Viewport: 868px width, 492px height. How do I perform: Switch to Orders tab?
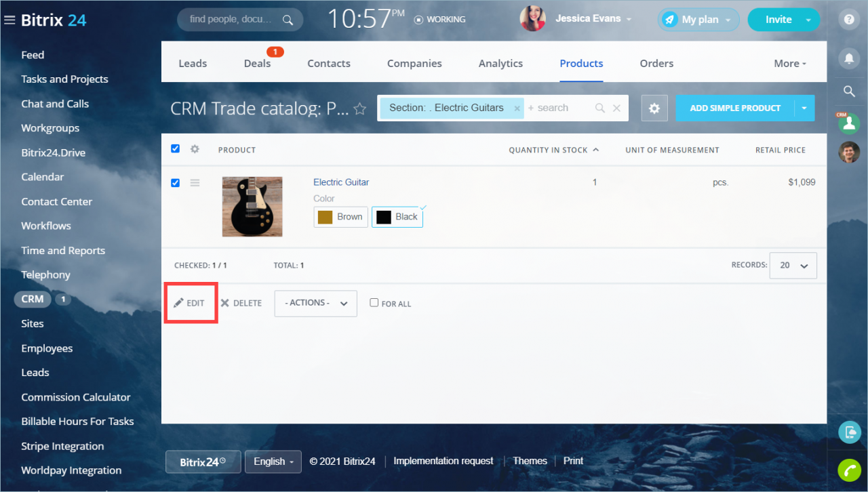[x=656, y=64]
